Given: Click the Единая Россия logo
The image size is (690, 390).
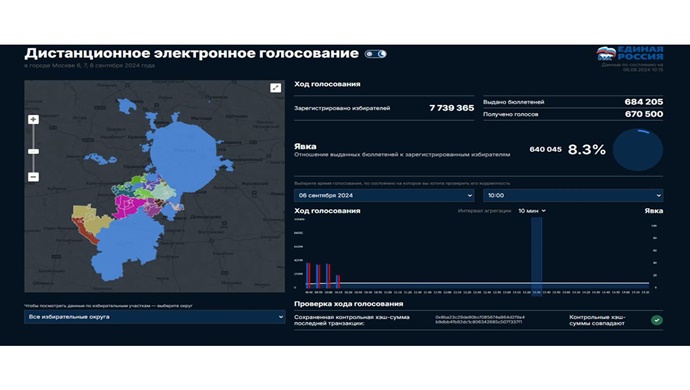Looking at the screenshot, I should [630, 53].
